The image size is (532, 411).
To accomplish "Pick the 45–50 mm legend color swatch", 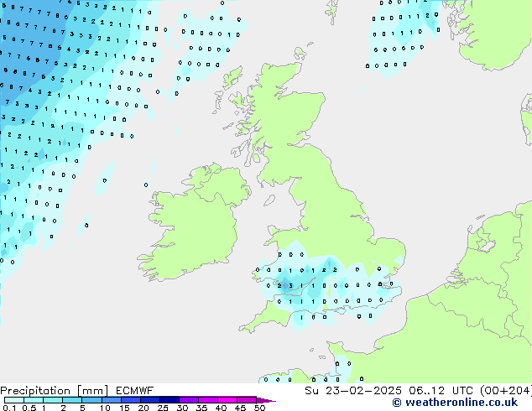I will tap(247, 400).
